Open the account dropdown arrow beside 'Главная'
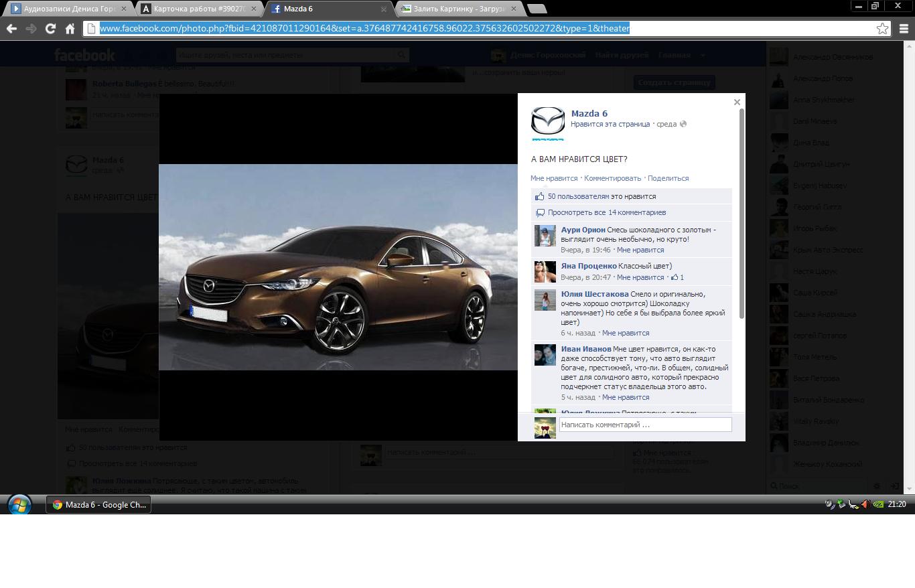 703,55
